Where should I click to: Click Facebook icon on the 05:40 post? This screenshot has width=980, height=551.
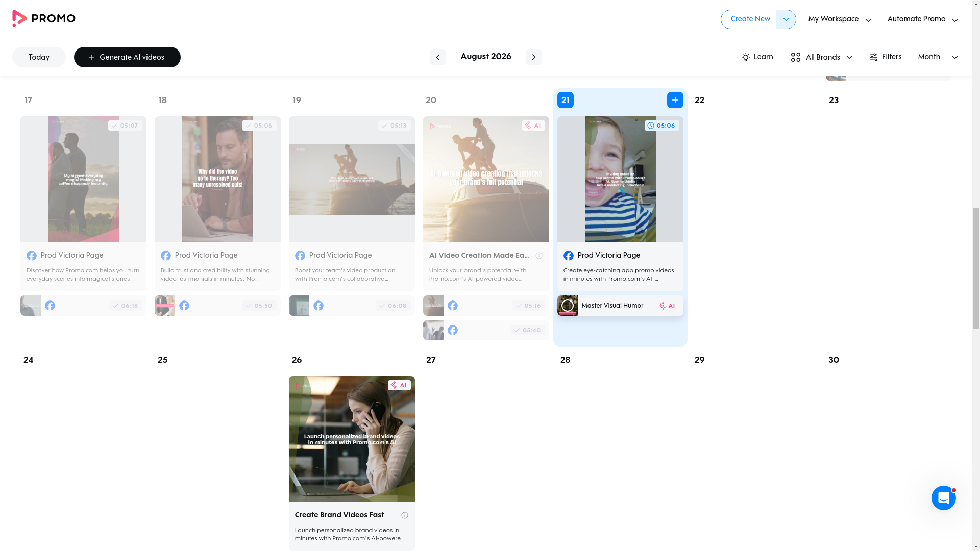453,330
